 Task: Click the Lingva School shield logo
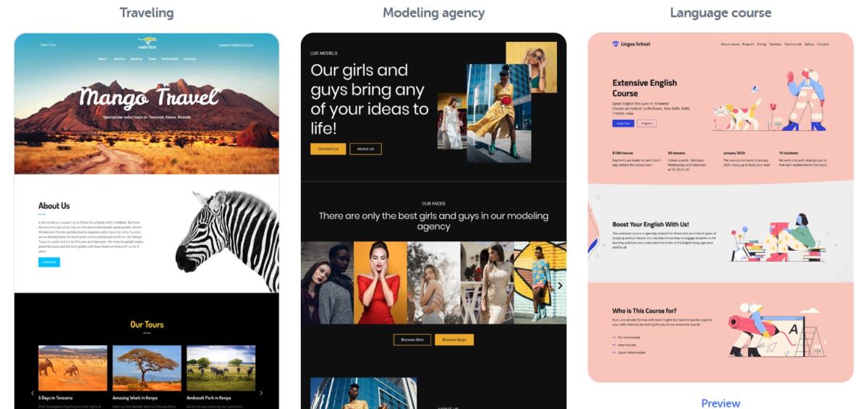click(x=616, y=44)
